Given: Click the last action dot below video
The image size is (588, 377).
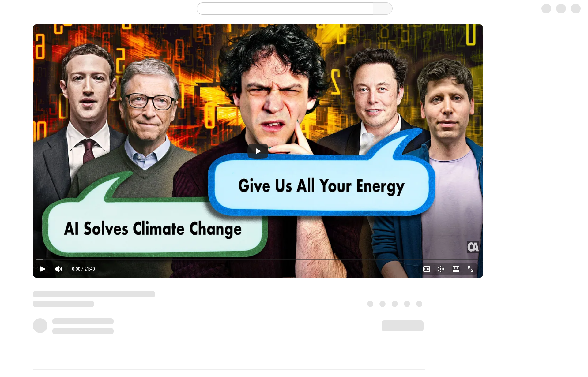Looking at the screenshot, I should [419, 304].
